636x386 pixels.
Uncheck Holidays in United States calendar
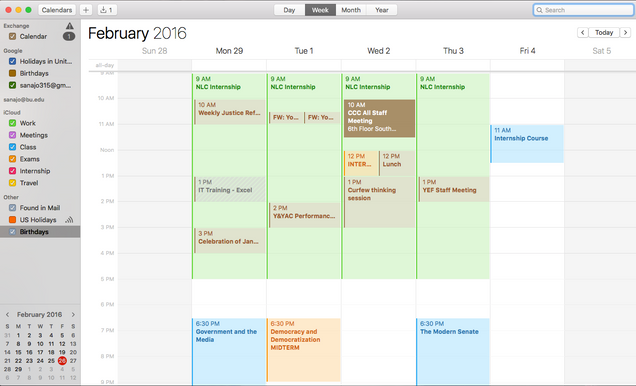point(12,62)
